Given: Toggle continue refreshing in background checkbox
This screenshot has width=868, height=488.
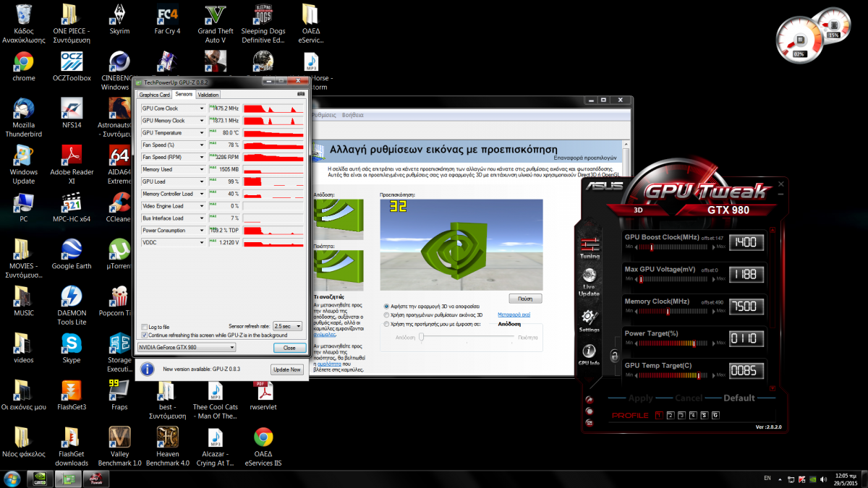Looking at the screenshot, I should (x=145, y=335).
